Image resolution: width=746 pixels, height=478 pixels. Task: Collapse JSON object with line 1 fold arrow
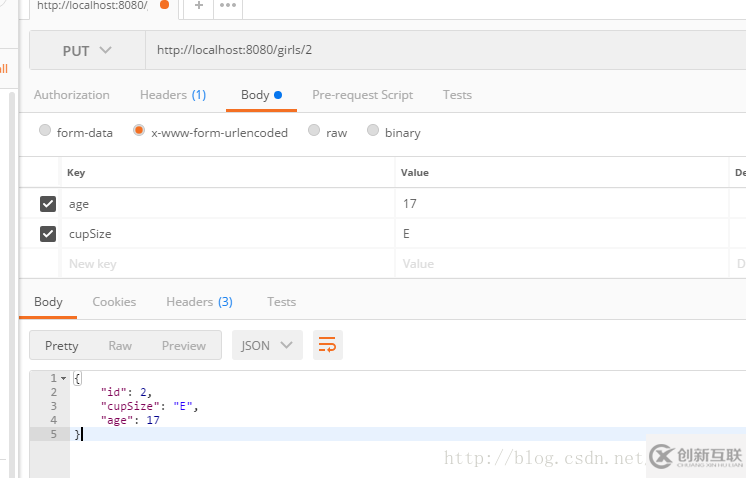click(x=64, y=379)
